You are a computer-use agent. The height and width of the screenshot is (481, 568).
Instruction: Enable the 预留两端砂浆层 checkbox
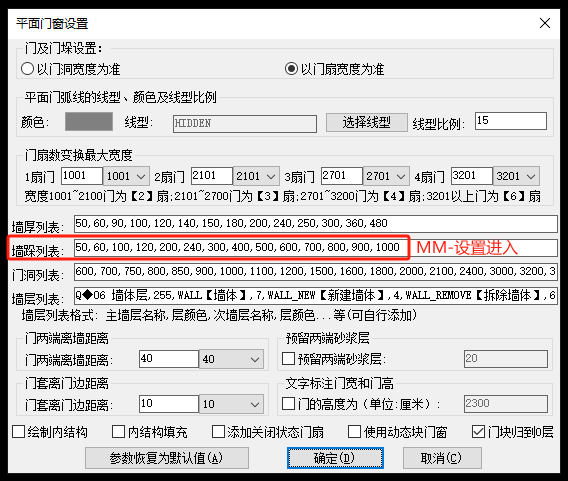pos(288,359)
